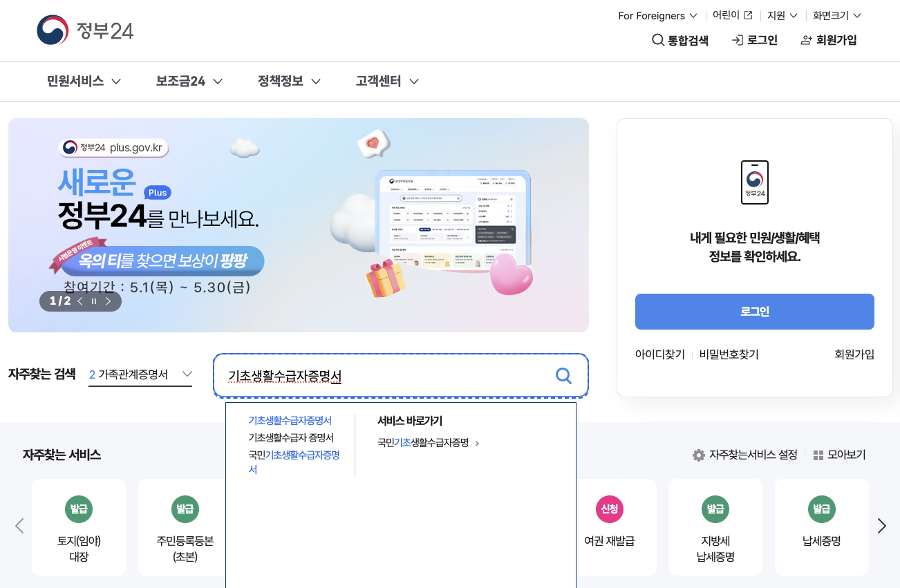Click 회원가입 link in login panel
This screenshot has width=900, height=588.
[x=854, y=354]
